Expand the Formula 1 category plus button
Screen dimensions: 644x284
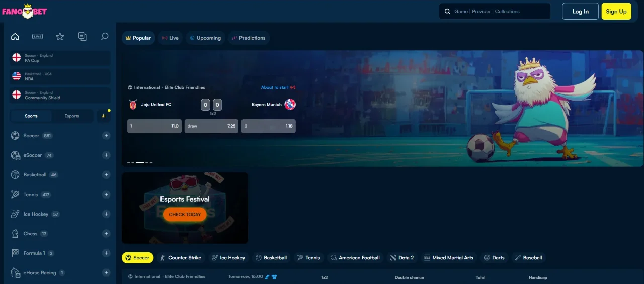coord(106,253)
